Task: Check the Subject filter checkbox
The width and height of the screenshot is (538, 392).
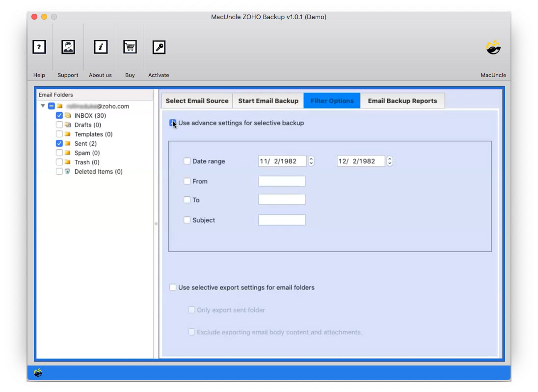Action: pyautogui.click(x=187, y=220)
